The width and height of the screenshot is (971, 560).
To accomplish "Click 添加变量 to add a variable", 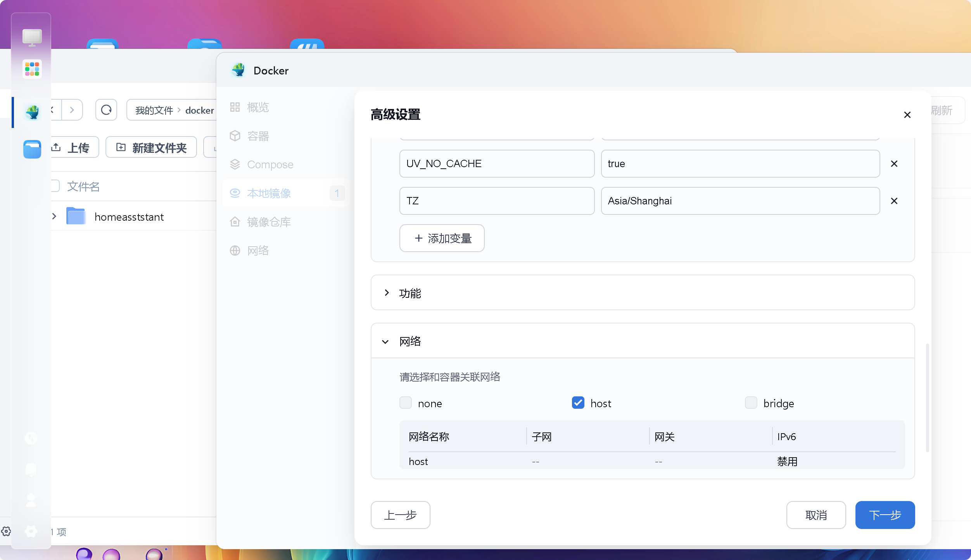I will tap(442, 238).
